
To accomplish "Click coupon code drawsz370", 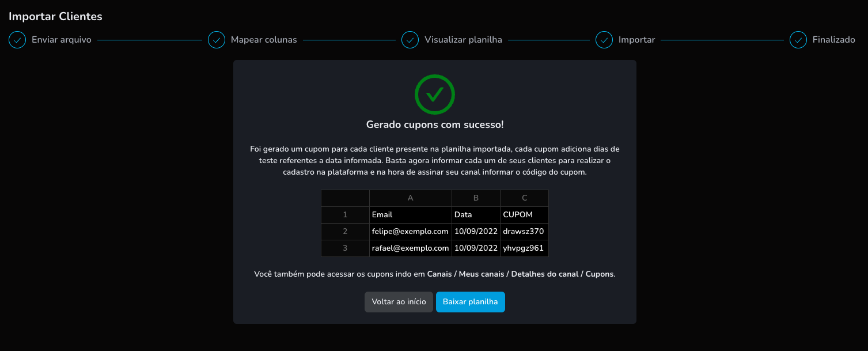I will click(x=525, y=232).
